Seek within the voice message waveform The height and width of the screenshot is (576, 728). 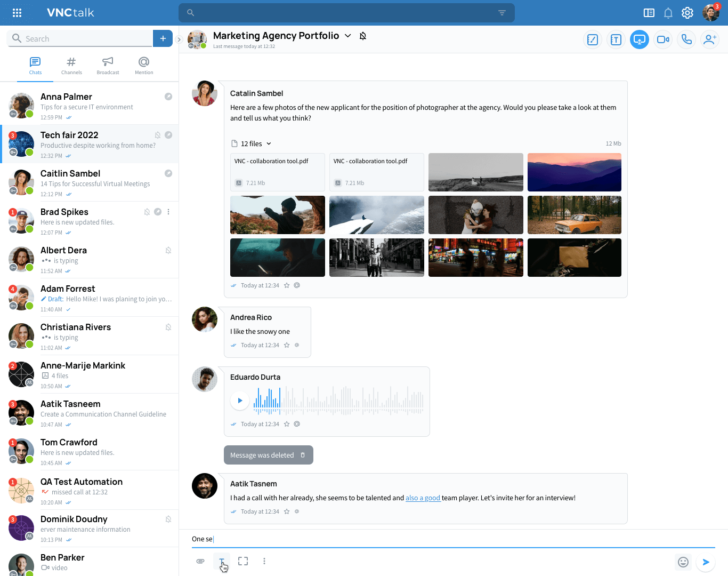(338, 401)
